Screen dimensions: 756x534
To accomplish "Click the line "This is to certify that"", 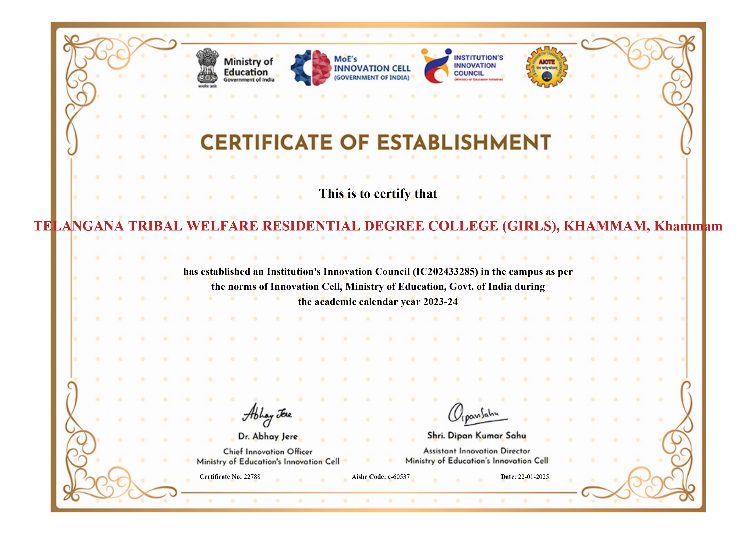I will click(x=378, y=194).
